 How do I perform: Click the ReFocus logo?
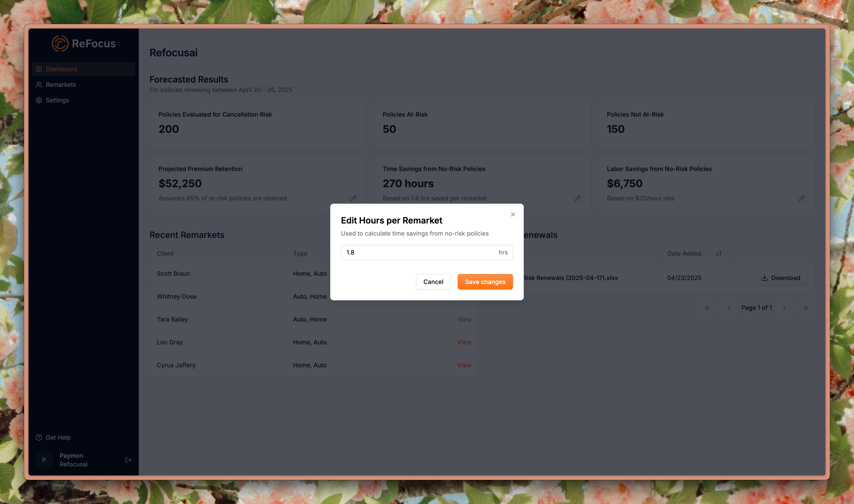84,43
